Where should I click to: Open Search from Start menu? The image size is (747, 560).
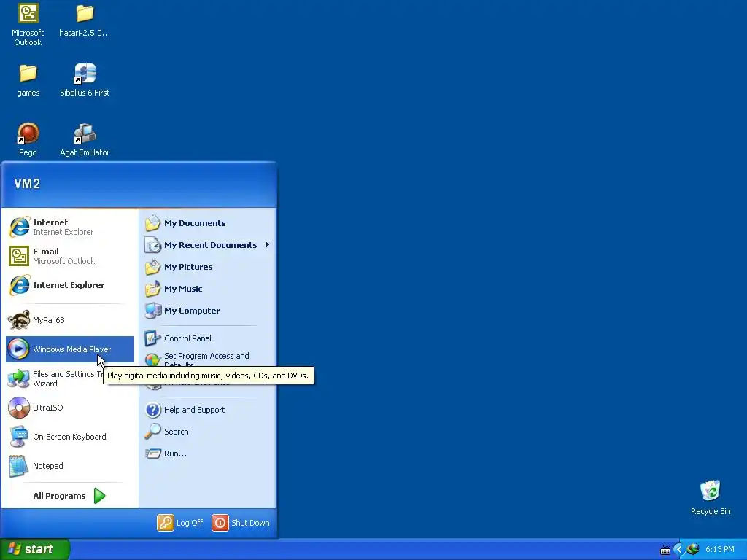pos(208,432)
